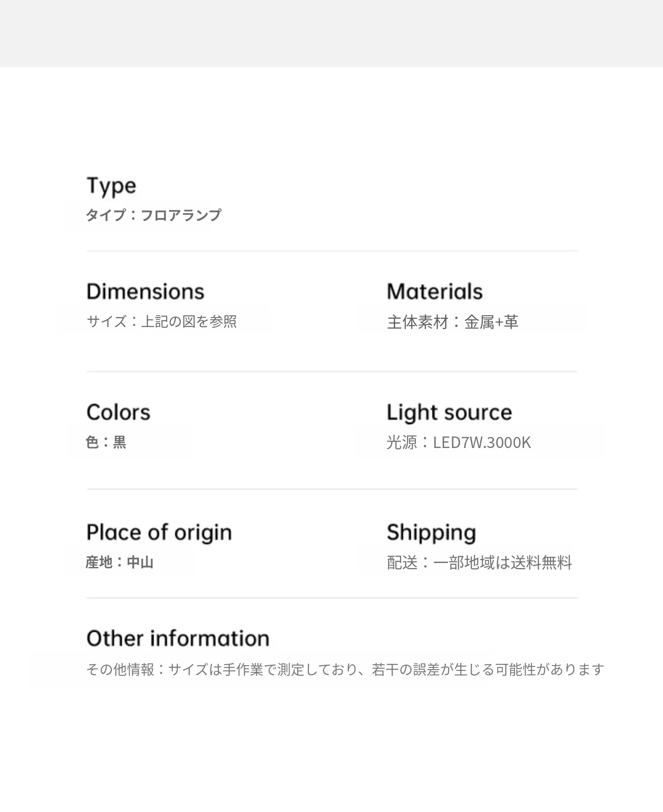
Task: Select the 色：黒 color value
Action: (x=106, y=442)
